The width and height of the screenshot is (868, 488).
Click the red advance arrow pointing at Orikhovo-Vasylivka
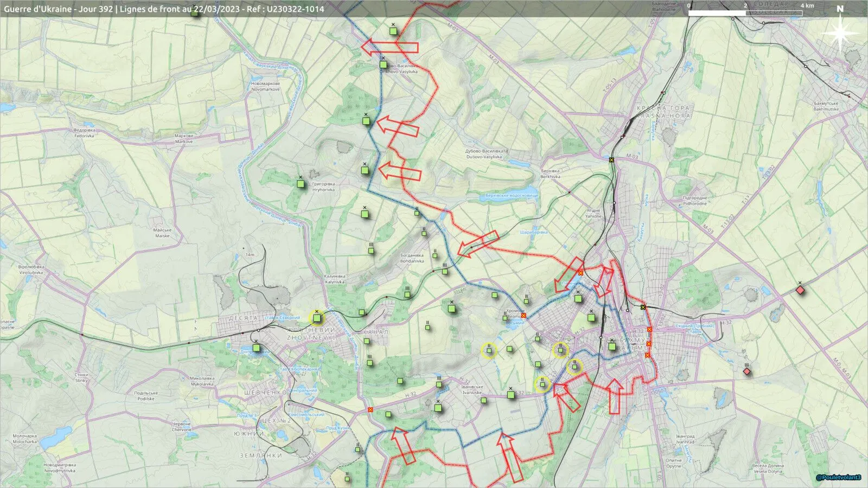[390, 47]
